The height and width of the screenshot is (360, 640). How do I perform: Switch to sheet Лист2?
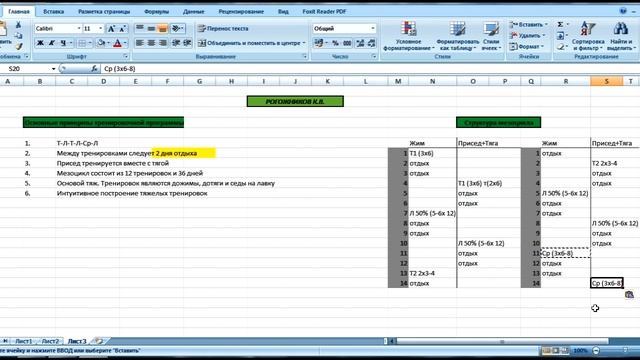(50, 341)
